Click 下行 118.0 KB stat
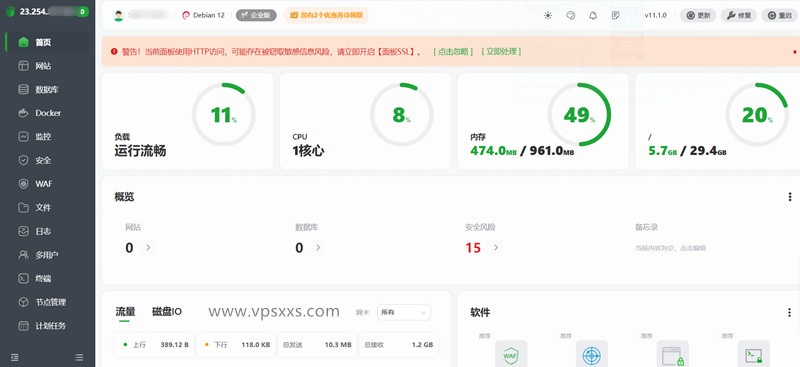 pyautogui.click(x=236, y=345)
